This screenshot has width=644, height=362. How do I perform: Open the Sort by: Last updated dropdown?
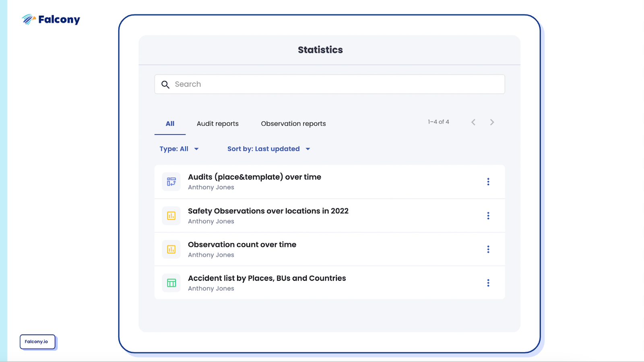[268, 149]
